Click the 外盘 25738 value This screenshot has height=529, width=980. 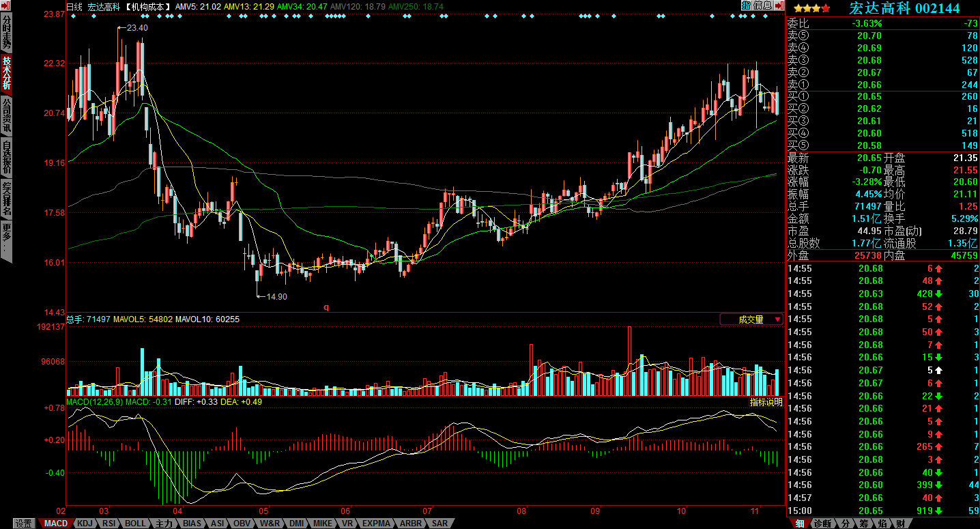pyautogui.click(x=867, y=255)
